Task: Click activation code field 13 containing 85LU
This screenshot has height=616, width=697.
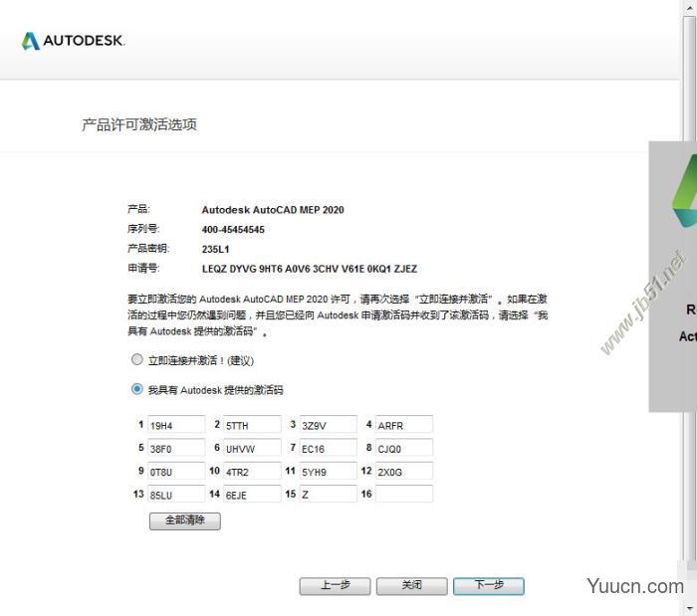Action: (x=176, y=494)
